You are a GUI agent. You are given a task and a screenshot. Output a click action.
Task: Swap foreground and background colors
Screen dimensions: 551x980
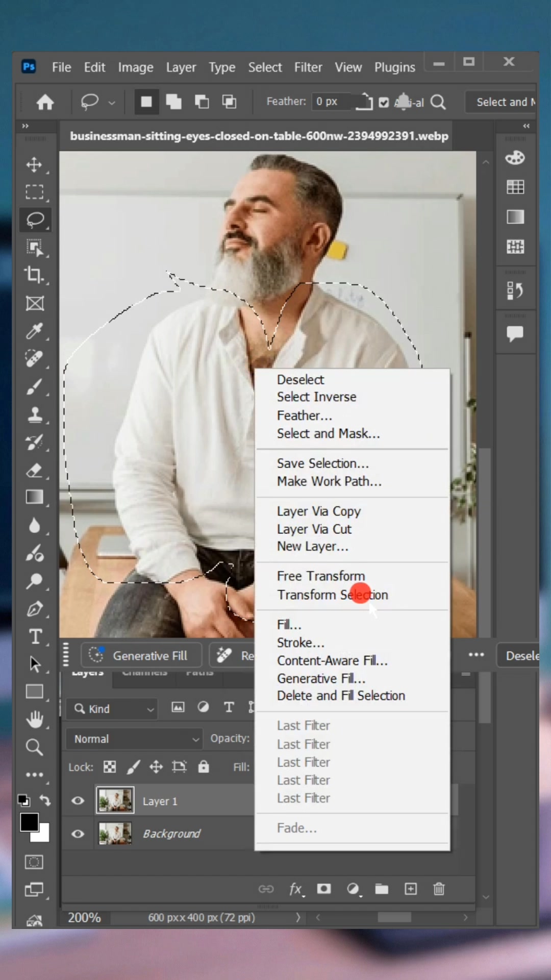[x=45, y=800]
